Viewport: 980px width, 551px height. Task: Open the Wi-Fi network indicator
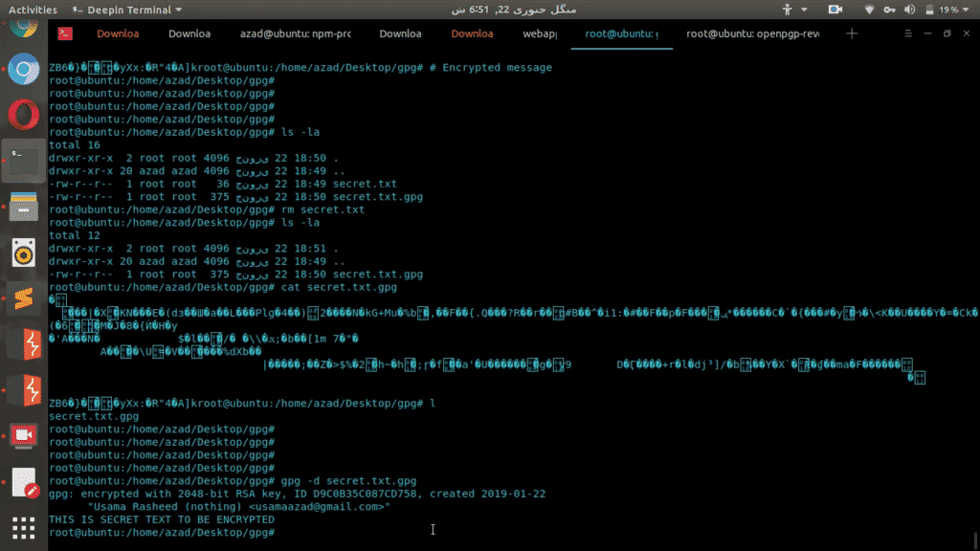click(869, 10)
